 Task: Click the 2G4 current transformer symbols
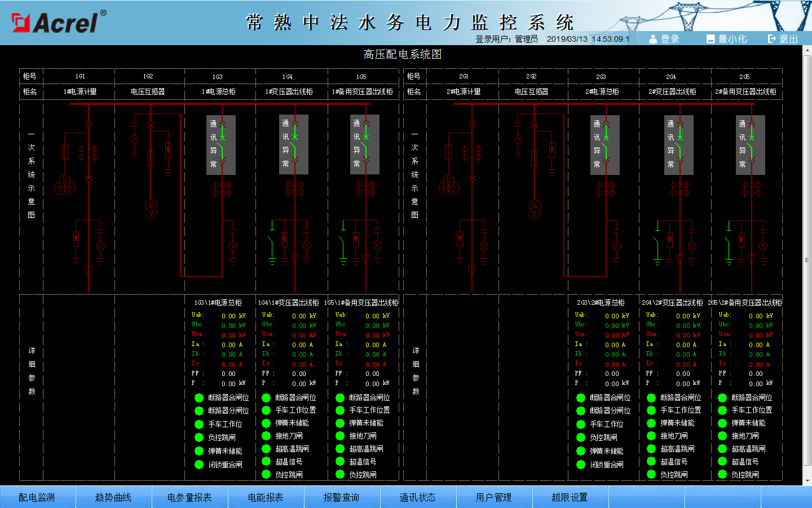pos(679,189)
